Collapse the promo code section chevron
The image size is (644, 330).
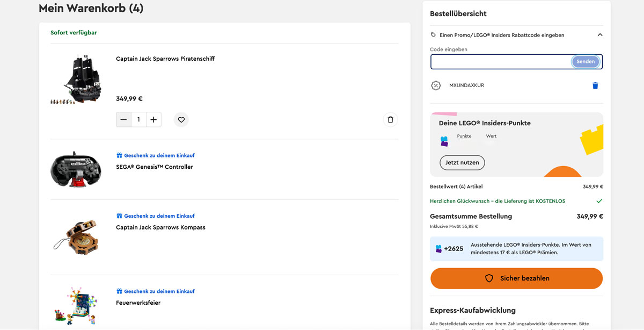(599, 35)
